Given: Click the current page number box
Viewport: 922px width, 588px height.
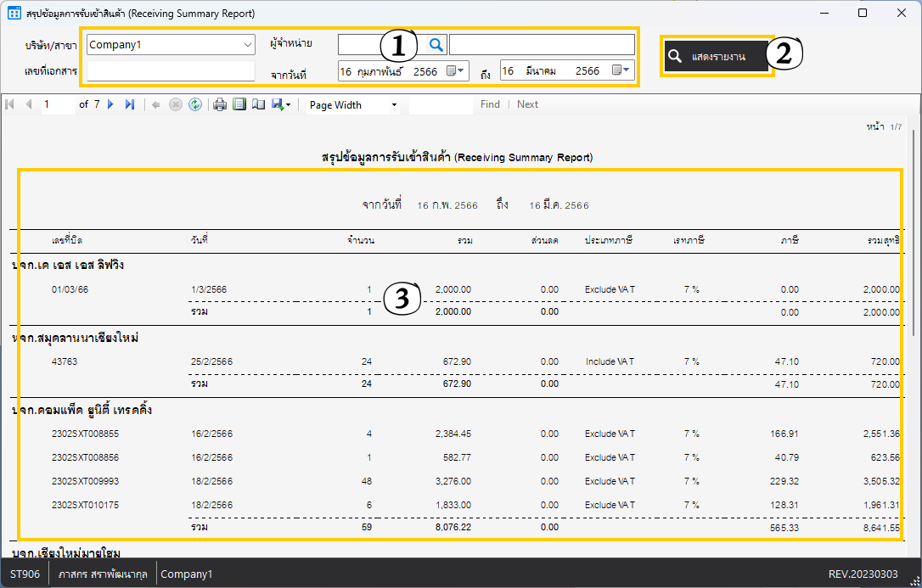Looking at the screenshot, I should [58, 104].
